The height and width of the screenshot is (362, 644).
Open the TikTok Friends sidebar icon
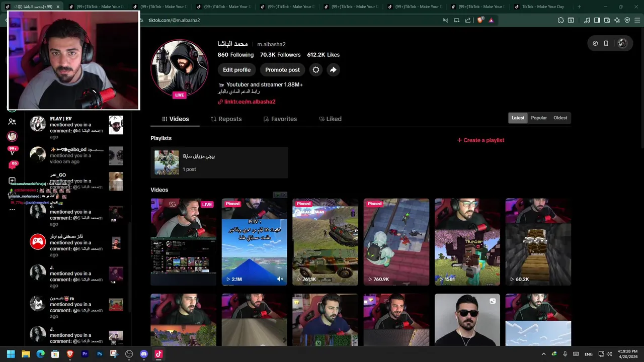tap(12, 122)
